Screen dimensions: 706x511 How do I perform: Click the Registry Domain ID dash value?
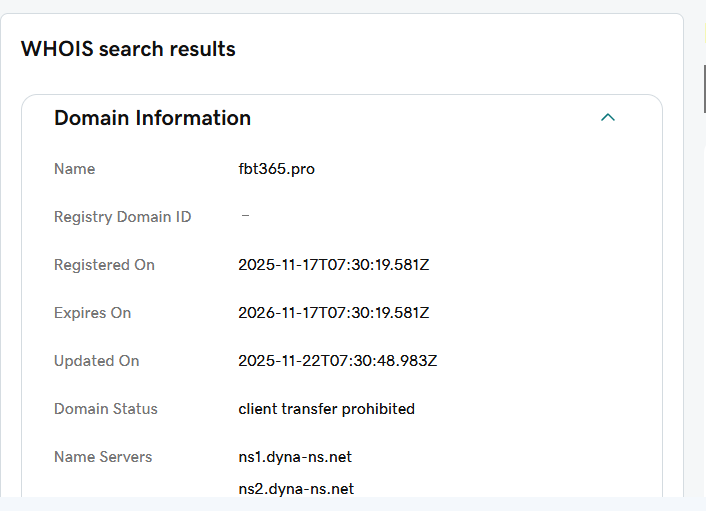tap(245, 216)
